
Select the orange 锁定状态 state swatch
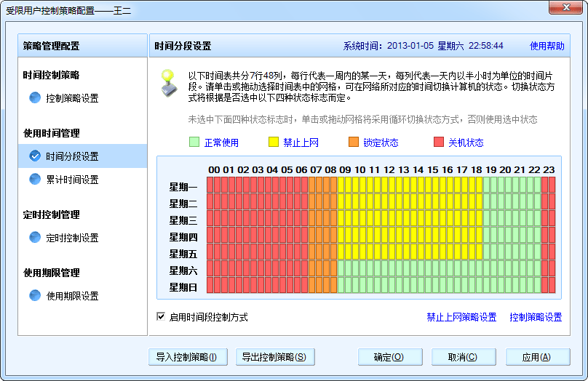(353, 142)
